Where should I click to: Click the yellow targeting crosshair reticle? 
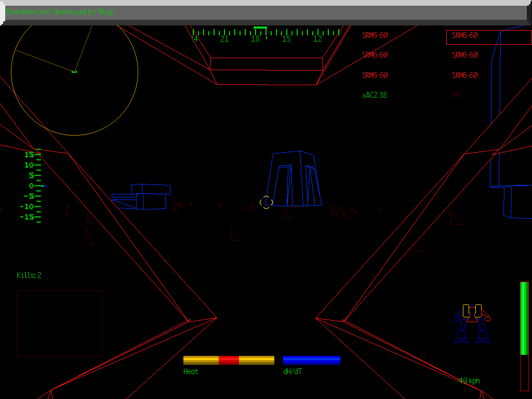266,203
